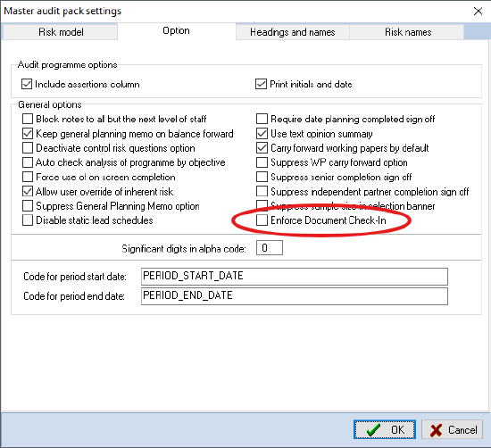Image resolution: width=491 pixels, height=448 pixels.
Task: Close the Master audit pack settings dialog
Action: 478,12
